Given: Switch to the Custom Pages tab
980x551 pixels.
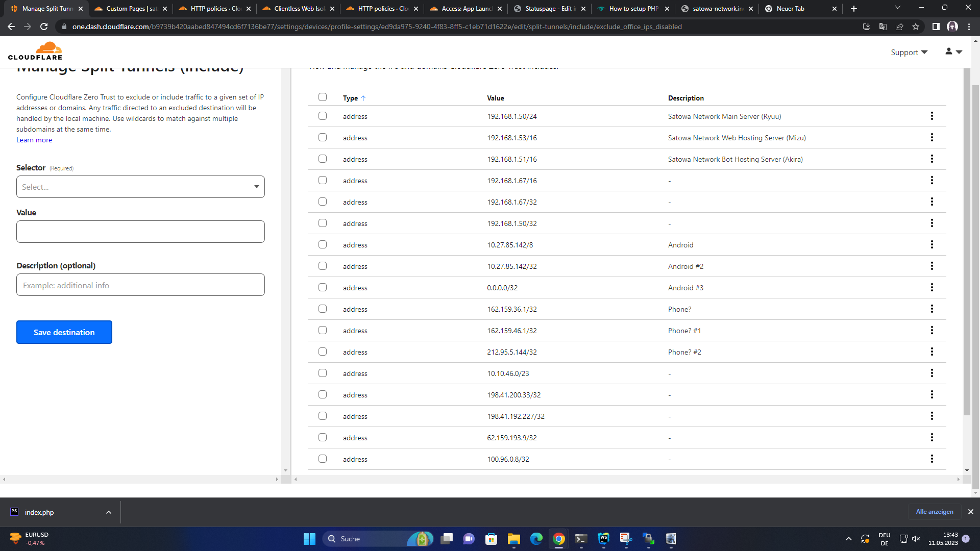Looking at the screenshot, I should [x=131, y=9].
